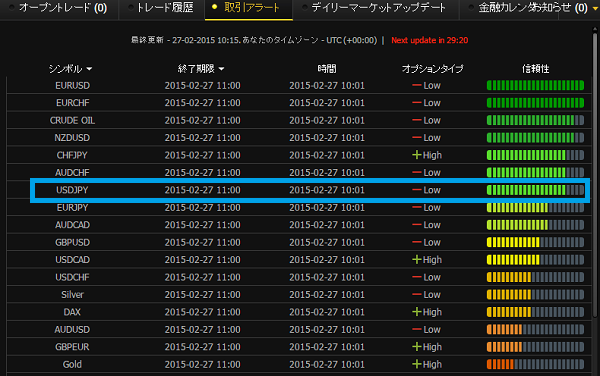Click the plus High icon for GBPEUR
The image size is (600, 376).
[417, 347]
